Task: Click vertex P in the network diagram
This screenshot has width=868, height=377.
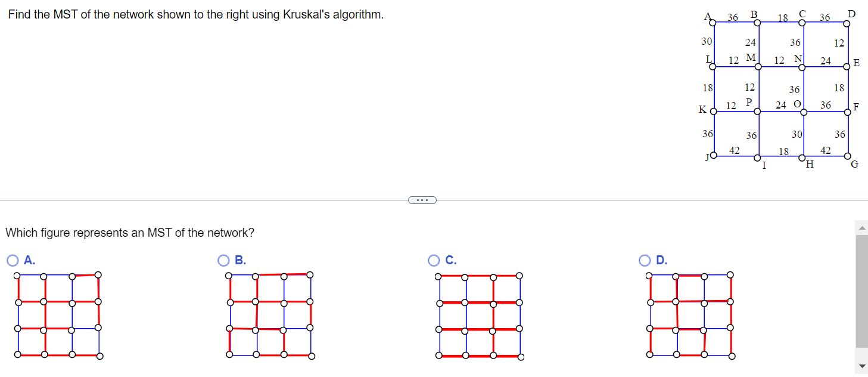Action: tap(757, 111)
